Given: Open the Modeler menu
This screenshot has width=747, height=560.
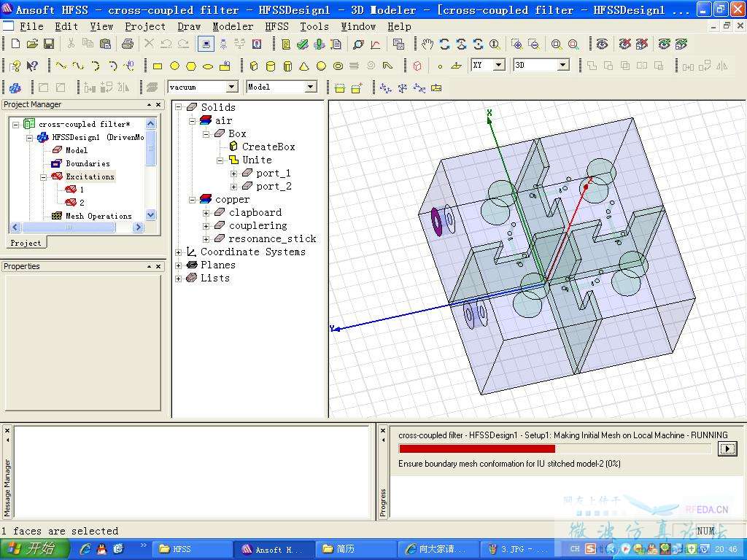Looking at the screenshot, I should 233,27.
